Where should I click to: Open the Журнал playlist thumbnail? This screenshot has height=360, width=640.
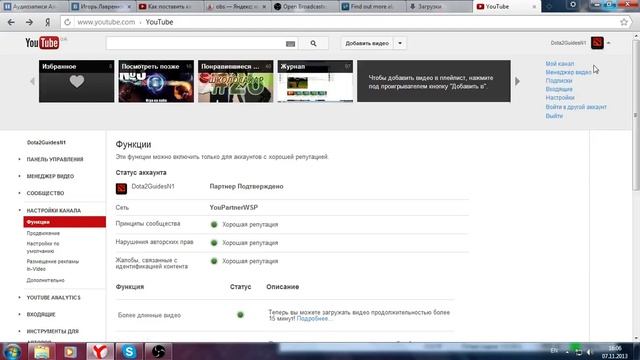(315, 81)
